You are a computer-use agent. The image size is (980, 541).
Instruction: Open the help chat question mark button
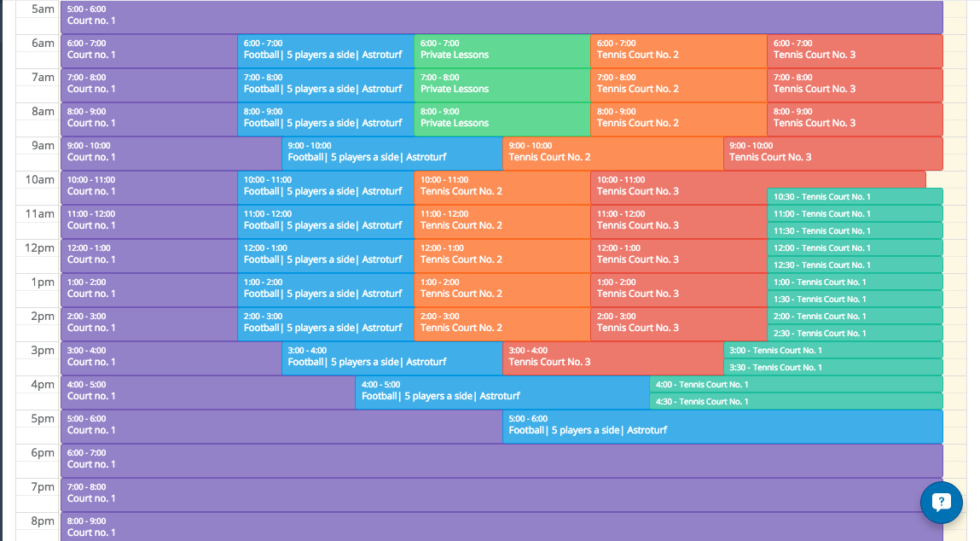[941, 502]
